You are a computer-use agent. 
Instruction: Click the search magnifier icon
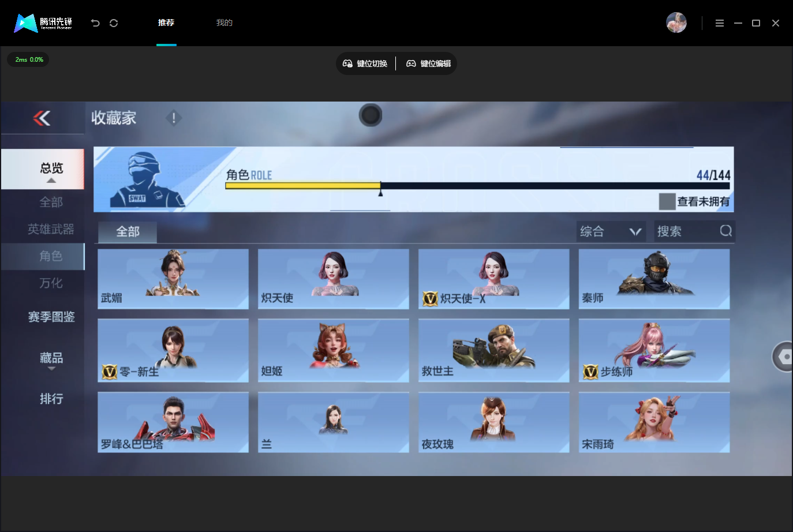tap(726, 231)
